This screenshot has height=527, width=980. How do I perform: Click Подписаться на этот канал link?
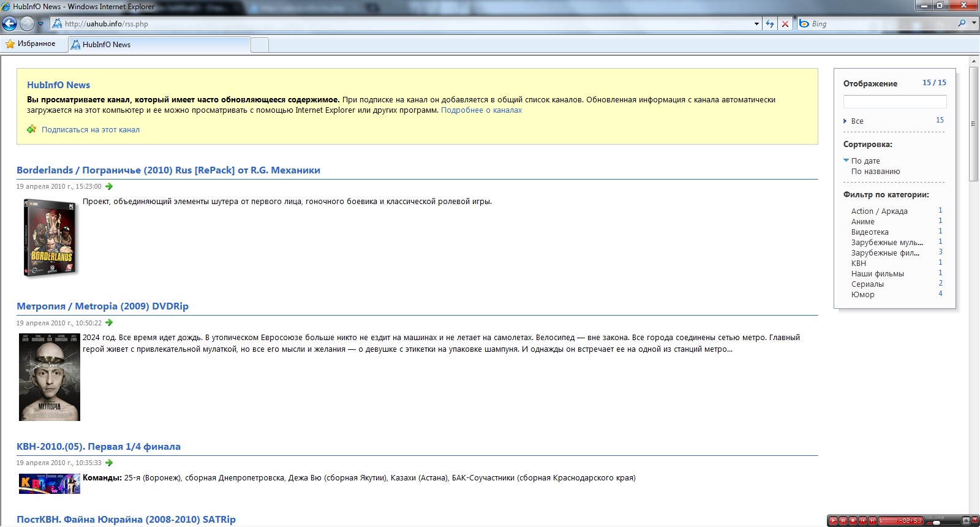click(x=91, y=130)
